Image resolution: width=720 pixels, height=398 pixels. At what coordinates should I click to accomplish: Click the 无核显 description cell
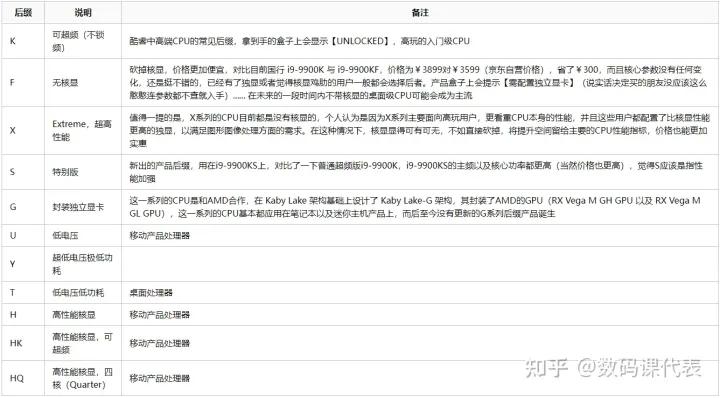pyautogui.click(x=83, y=83)
